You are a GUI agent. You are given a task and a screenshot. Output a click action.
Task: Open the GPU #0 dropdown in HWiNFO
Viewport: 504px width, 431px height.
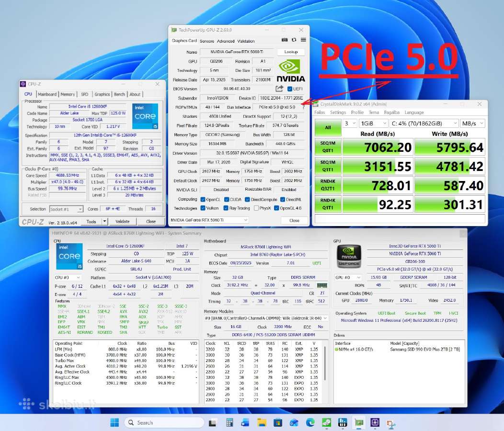(348, 277)
